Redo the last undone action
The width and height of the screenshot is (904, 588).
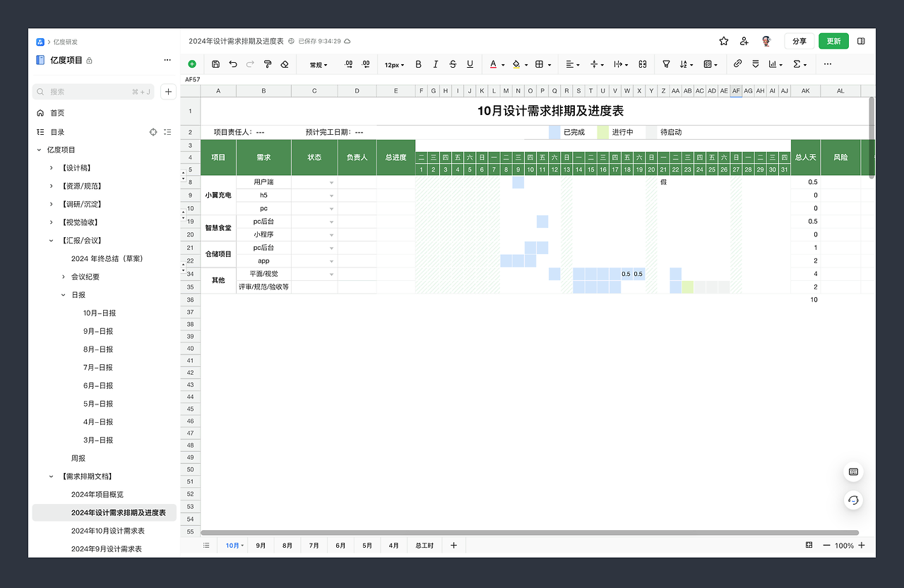(x=250, y=64)
